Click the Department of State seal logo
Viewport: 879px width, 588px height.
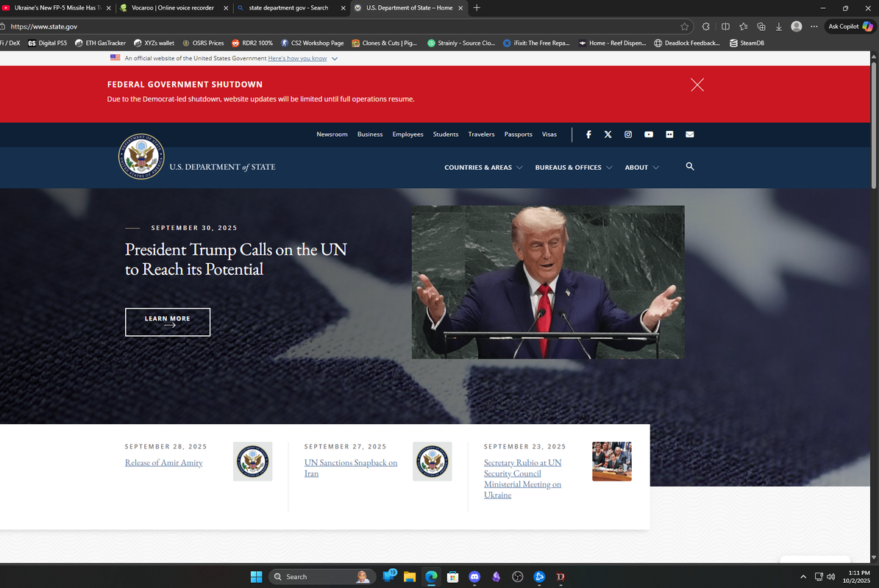(141, 157)
